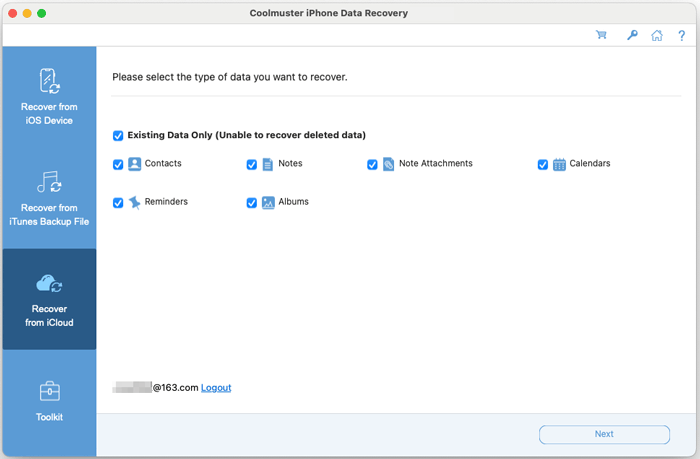
Task: Click the Albums label text
Action: click(293, 202)
